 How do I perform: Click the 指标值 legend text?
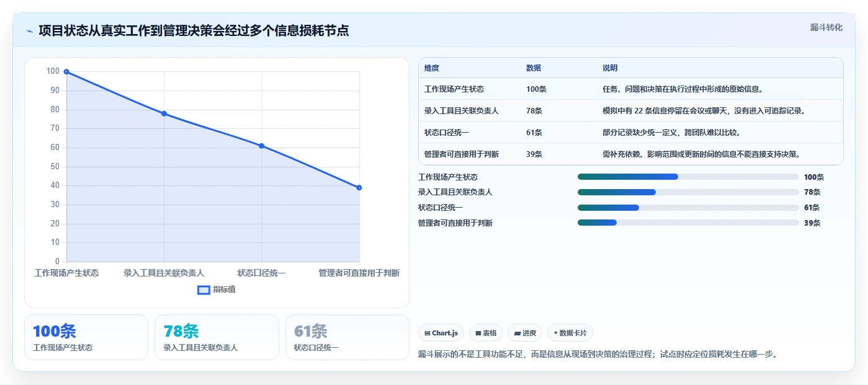click(225, 290)
